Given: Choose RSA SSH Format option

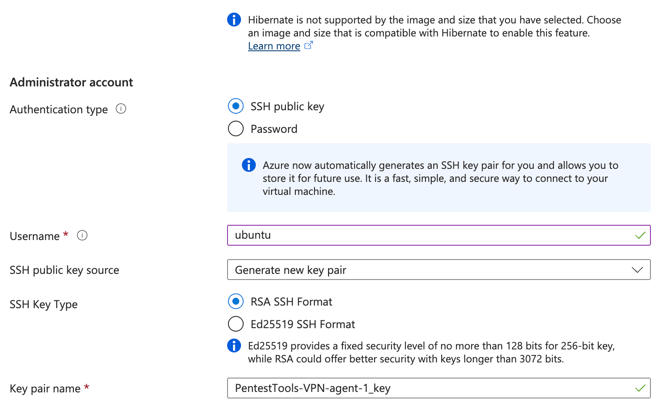Looking at the screenshot, I should click(x=236, y=301).
